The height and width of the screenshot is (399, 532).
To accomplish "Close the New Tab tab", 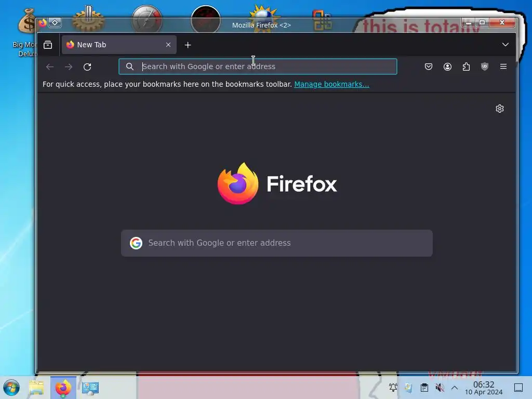I will (x=168, y=45).
